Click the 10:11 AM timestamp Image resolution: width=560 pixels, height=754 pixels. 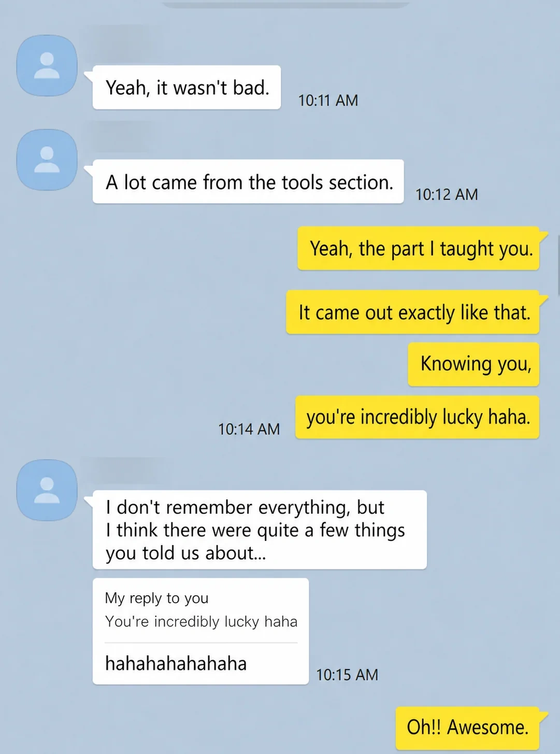coord(328,101)
